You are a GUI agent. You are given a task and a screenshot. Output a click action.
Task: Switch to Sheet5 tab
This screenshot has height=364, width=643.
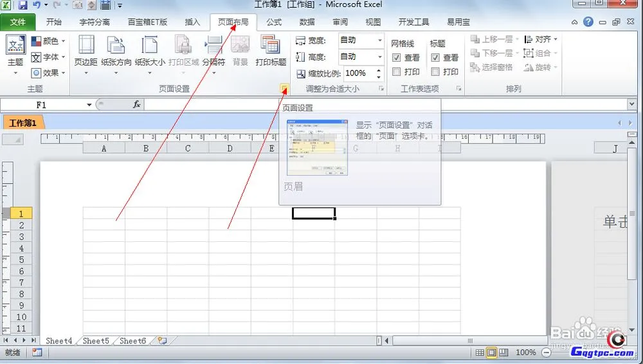[96, 341]
